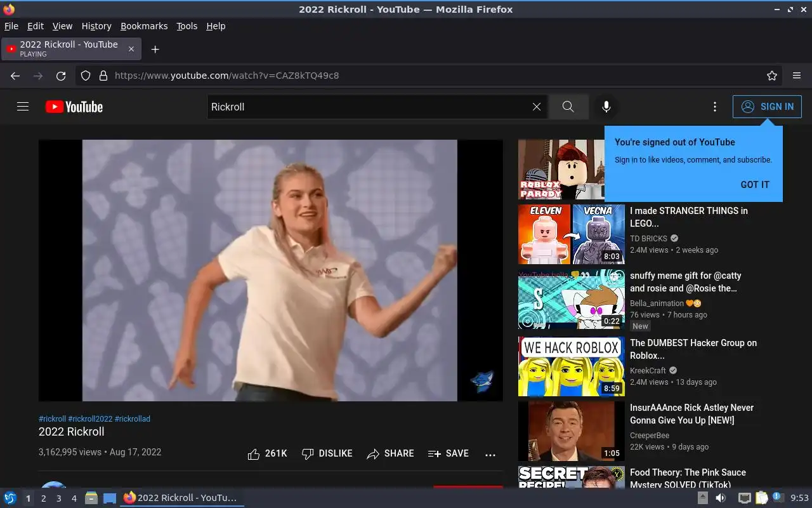View site security padlock details
Screen dimensions: 812x508
coord(103,76)
